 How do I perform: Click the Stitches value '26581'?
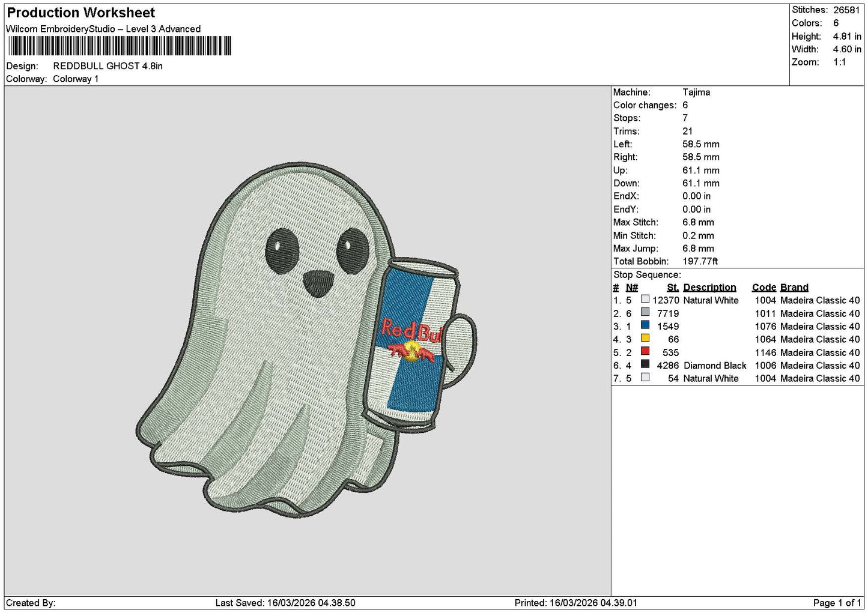[x=848, y=10]
